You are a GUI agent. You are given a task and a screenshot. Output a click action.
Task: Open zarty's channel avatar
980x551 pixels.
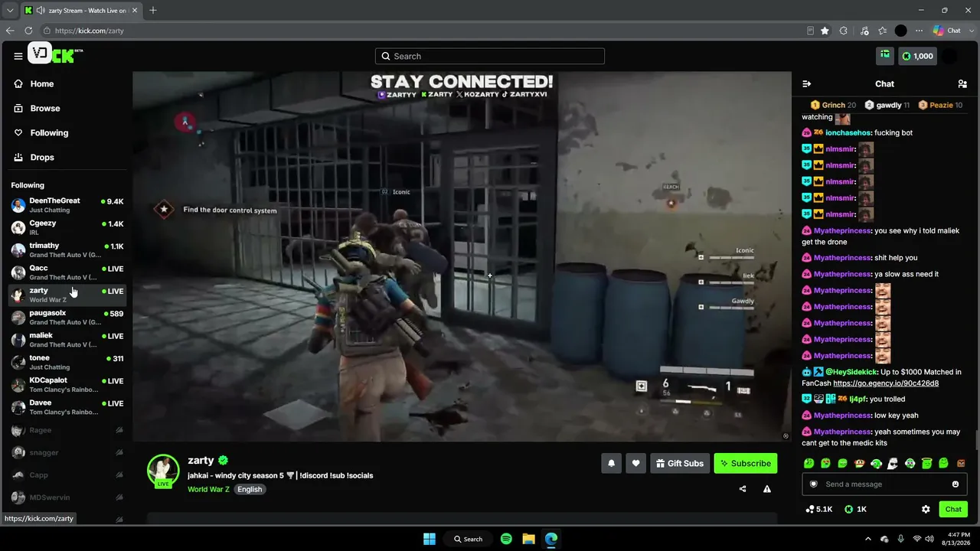point(163,471)
